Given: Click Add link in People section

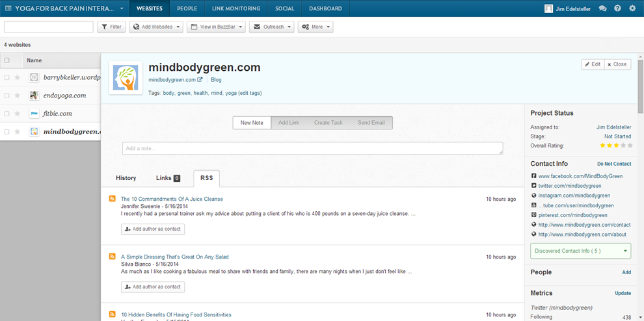Looking at the screenshot, I should pos(626,272).
